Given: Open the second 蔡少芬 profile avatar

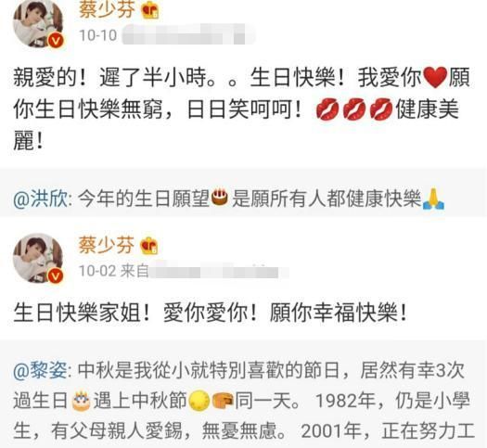Looking at the screenshot, I should 38,258.
